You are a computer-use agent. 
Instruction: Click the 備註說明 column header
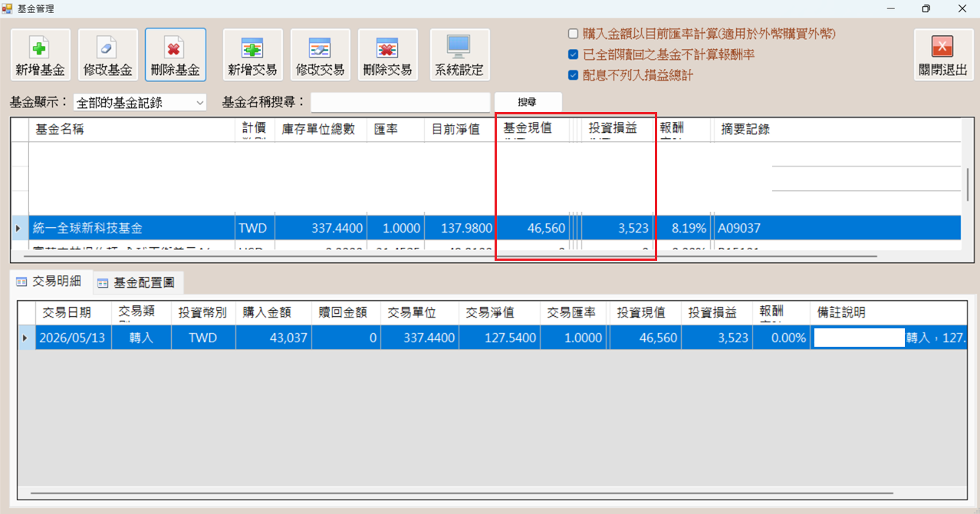pos(888,312)
